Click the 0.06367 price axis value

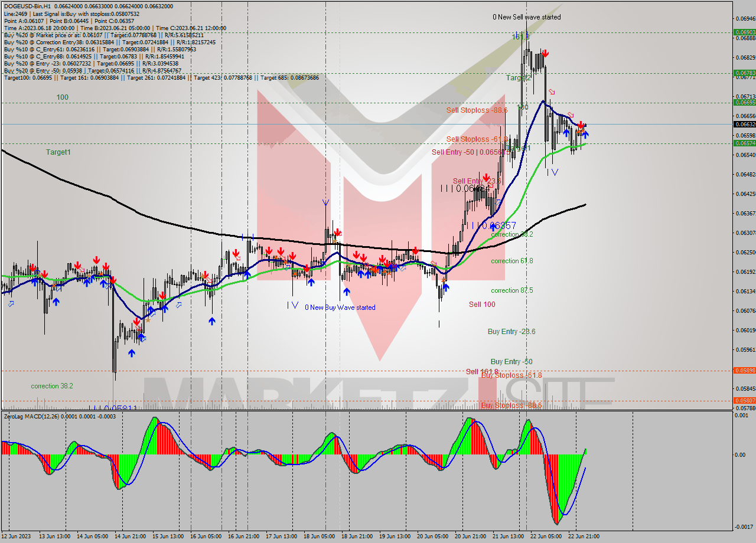[744, 214]
